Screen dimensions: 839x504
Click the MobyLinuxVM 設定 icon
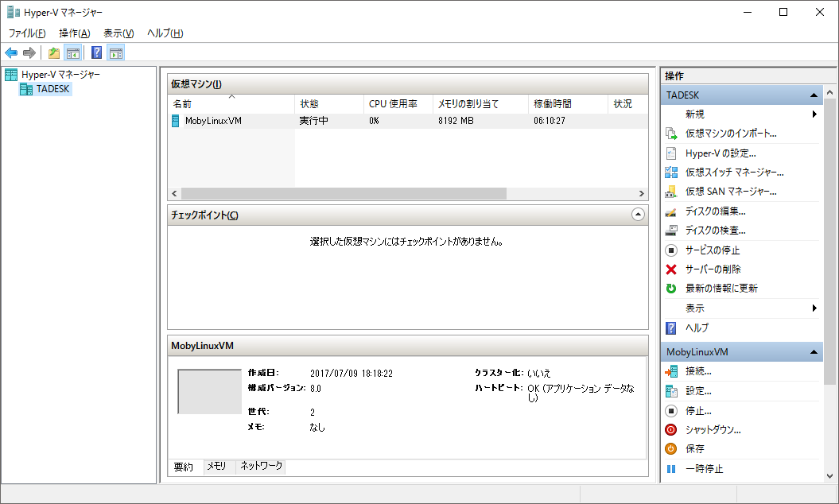pyautogui.click(x=671, y=391)
